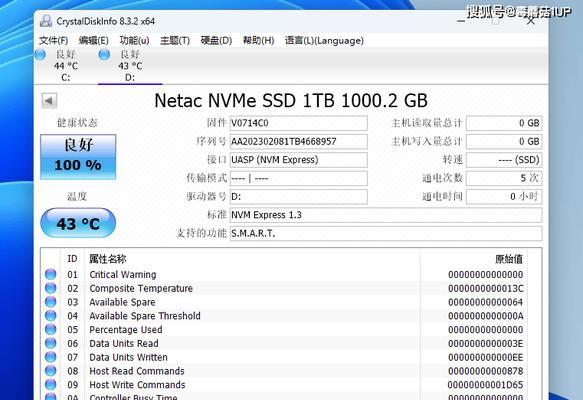Image resolution: width=583 pixels, height=400 pixels.
Task: Click the blue status dot for Critical Warning
Action: point(51,274)
